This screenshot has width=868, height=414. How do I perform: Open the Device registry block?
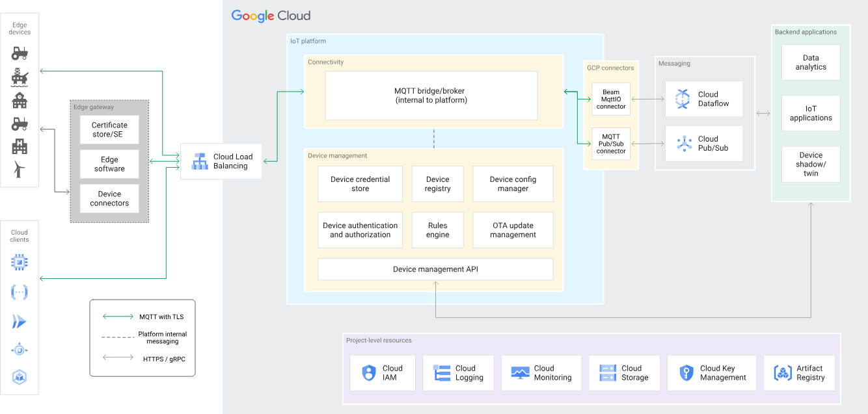pyautogui.click(x=437, y=184)
